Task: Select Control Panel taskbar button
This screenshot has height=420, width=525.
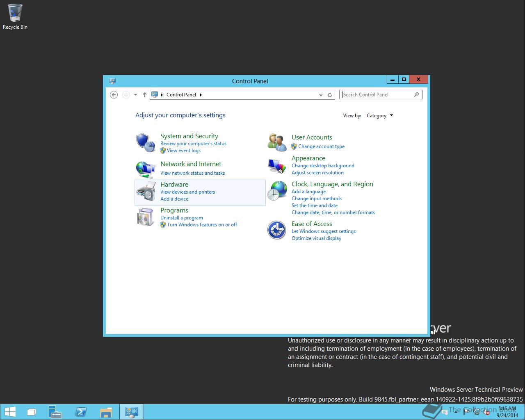Action: [132, 412]
